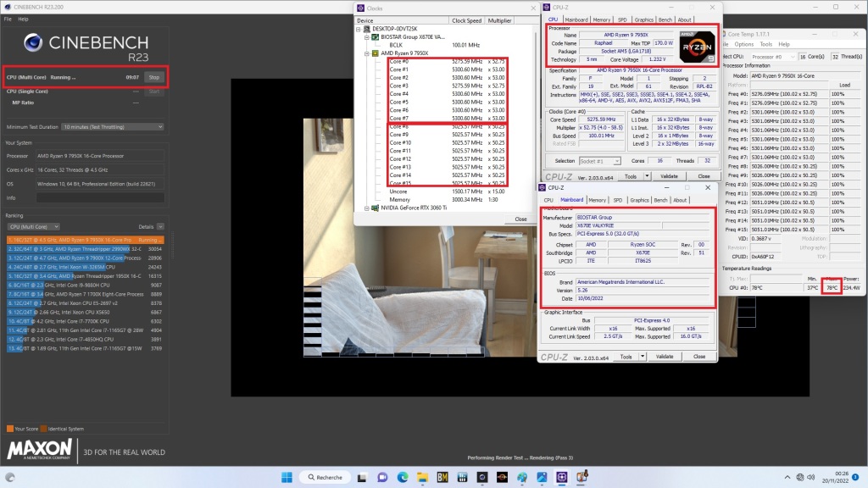The height and width of the screenshot is (488, 868).
Task: Click the GPU icon beside NVIDIA GeForce RTX 3060 Ti
Action: [375, 208]
